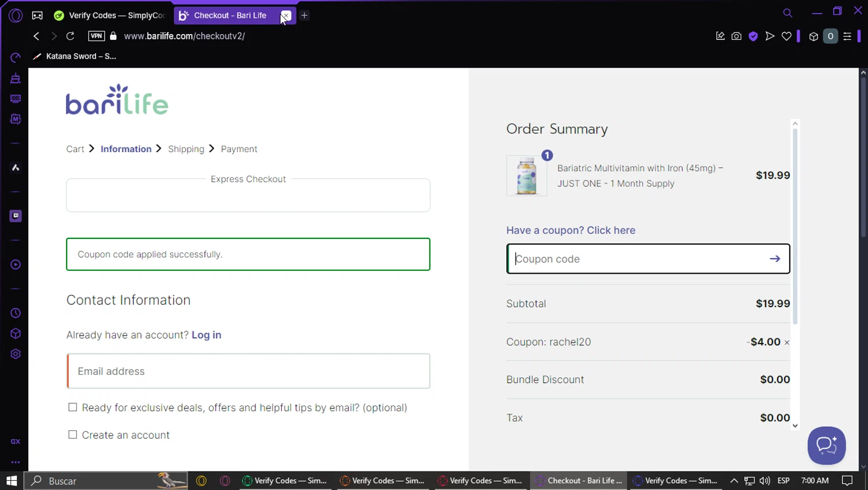This screenshot has height=490, width=868.
Task: Focus the Email address field
Action: (248, 371)
